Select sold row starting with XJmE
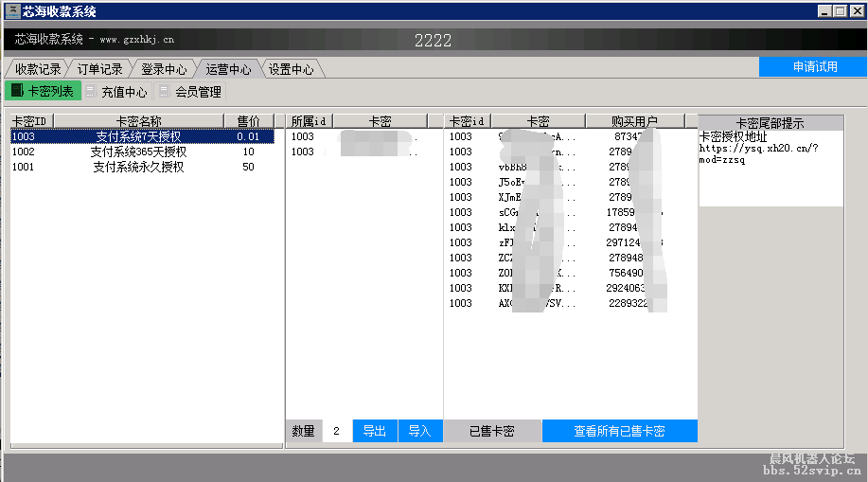The width and height of the screenshot is (868, 482). pos(570,197)
